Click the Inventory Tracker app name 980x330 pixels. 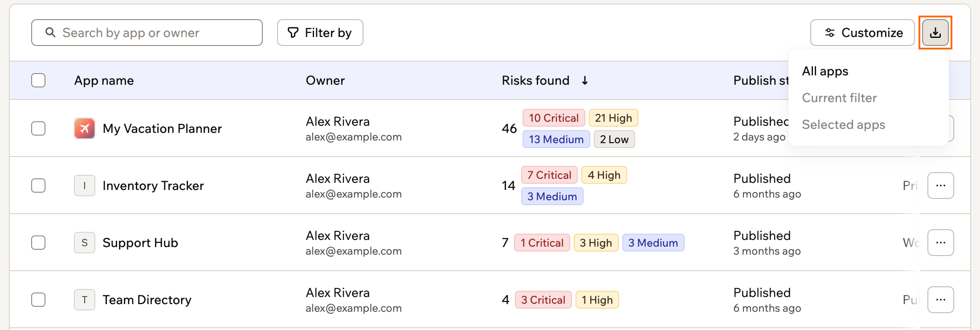tap(153, 186)
